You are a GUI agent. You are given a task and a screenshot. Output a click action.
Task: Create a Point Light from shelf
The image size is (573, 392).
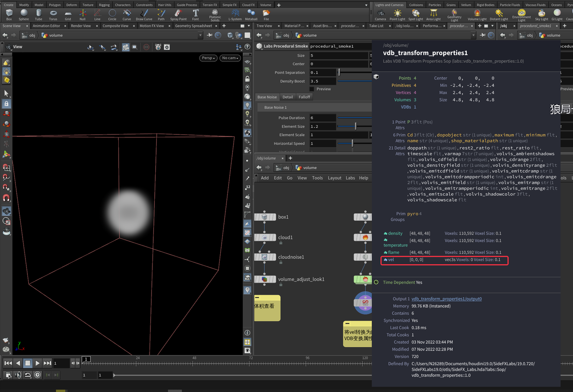[x=397, y=14]
